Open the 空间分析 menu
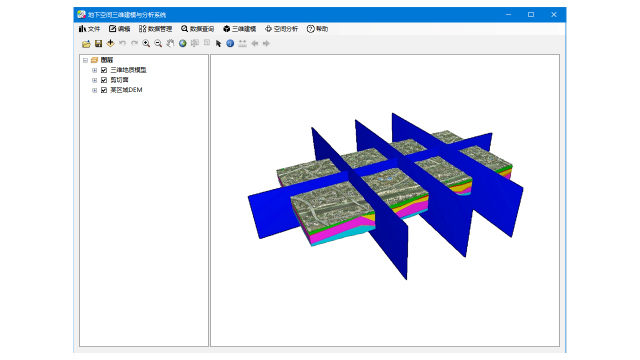The image size is (640, 360). point(282,29)
